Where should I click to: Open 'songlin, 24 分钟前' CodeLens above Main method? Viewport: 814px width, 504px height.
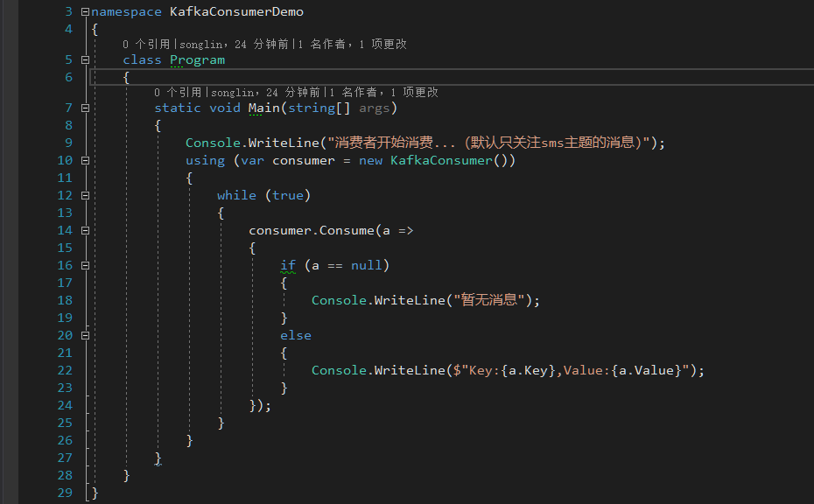tap(266, 93)
